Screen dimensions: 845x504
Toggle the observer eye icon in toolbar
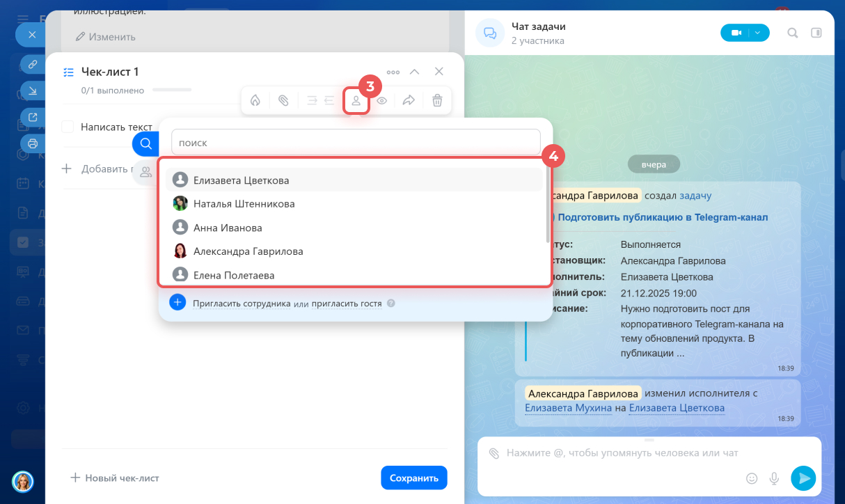tap(382, 101)
